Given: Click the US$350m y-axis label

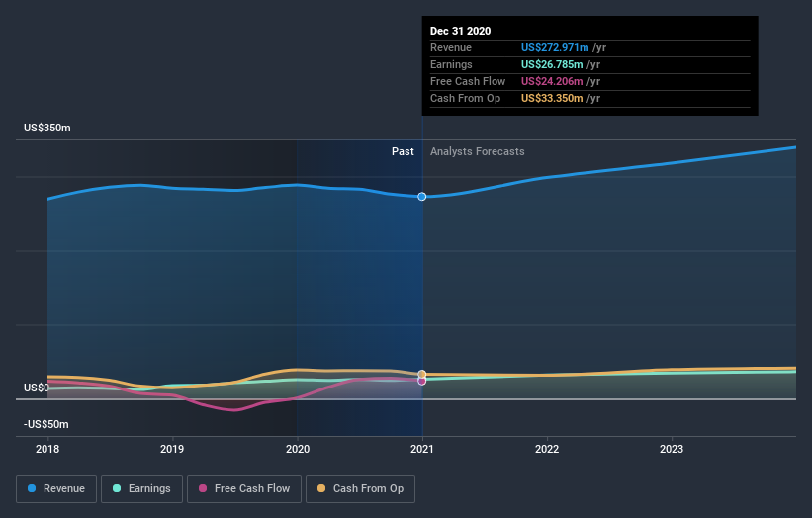Looking at the screenshot, I should [47, 128].
